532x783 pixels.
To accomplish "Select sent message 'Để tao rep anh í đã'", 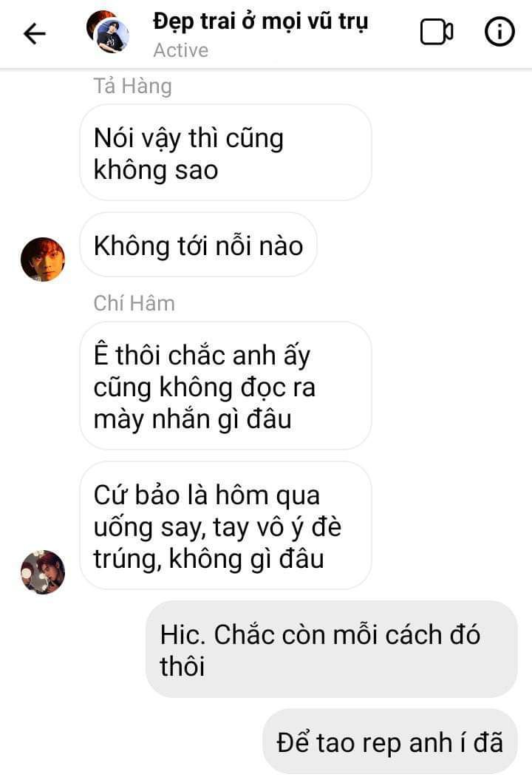I will click(x=390, y=741).
